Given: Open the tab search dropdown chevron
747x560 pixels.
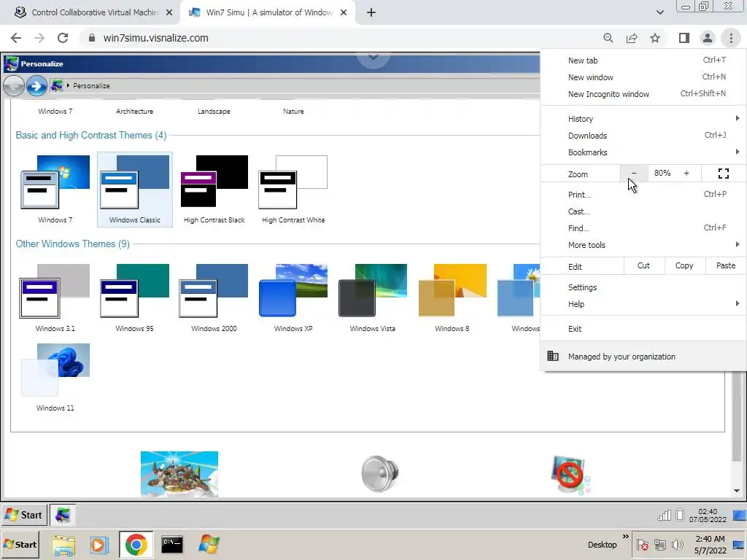Looking at the screenshot, I should pyautogui.click(x=659, y=12).
